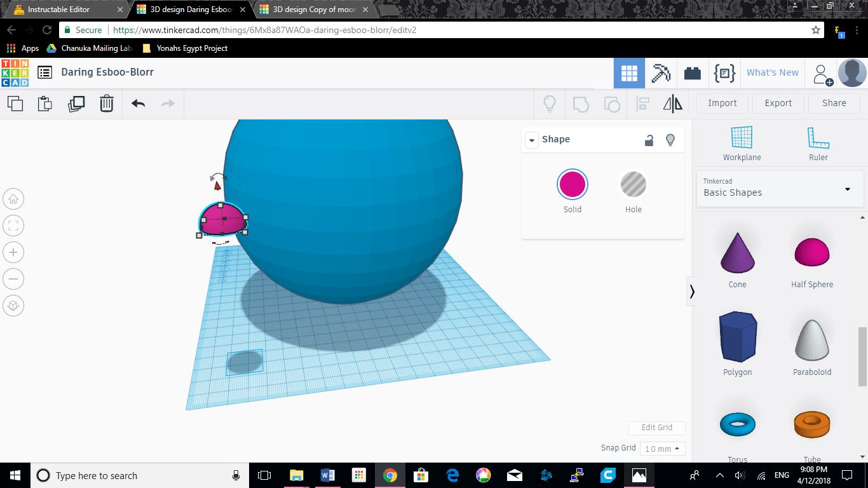Open Word from the taskbar
Screen dimensions: 868x488
tap(327, 475)
